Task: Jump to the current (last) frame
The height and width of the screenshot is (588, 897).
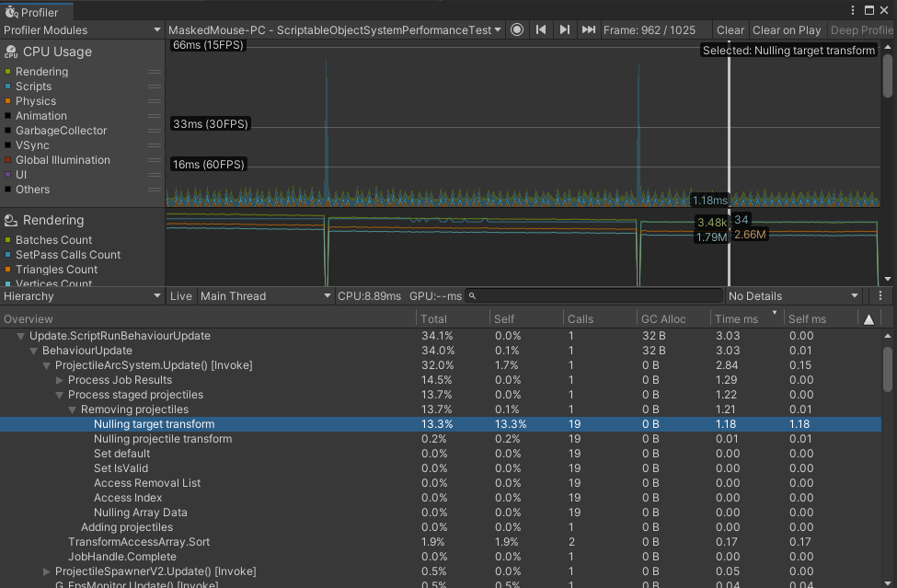Action: coord(589,30)
